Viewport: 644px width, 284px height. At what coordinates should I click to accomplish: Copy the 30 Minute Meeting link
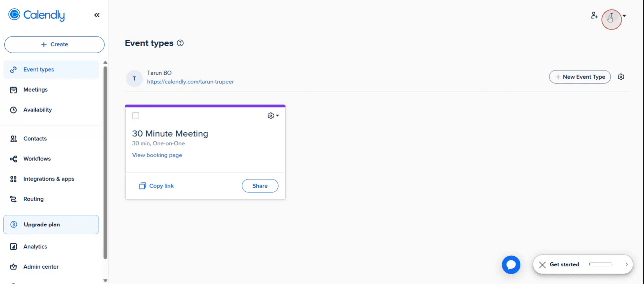[x=156, y=186]
